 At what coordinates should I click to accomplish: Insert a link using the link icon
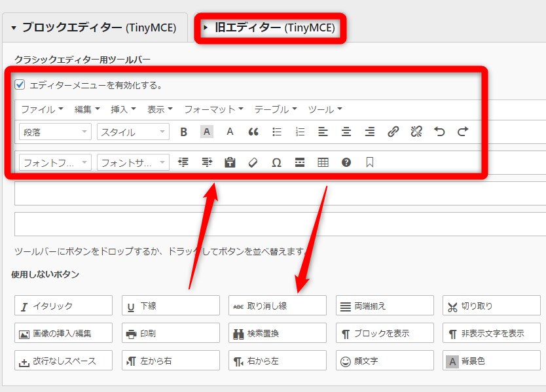[393, 132]
